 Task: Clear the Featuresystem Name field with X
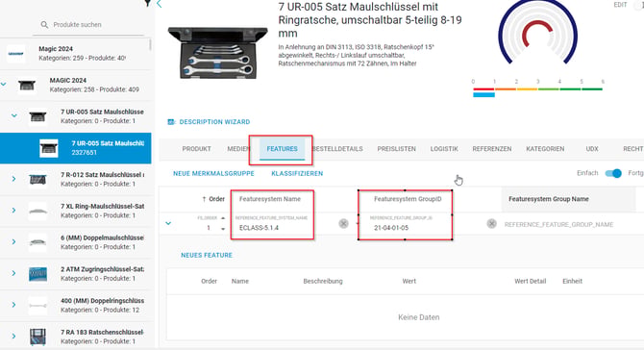(343, 223)
